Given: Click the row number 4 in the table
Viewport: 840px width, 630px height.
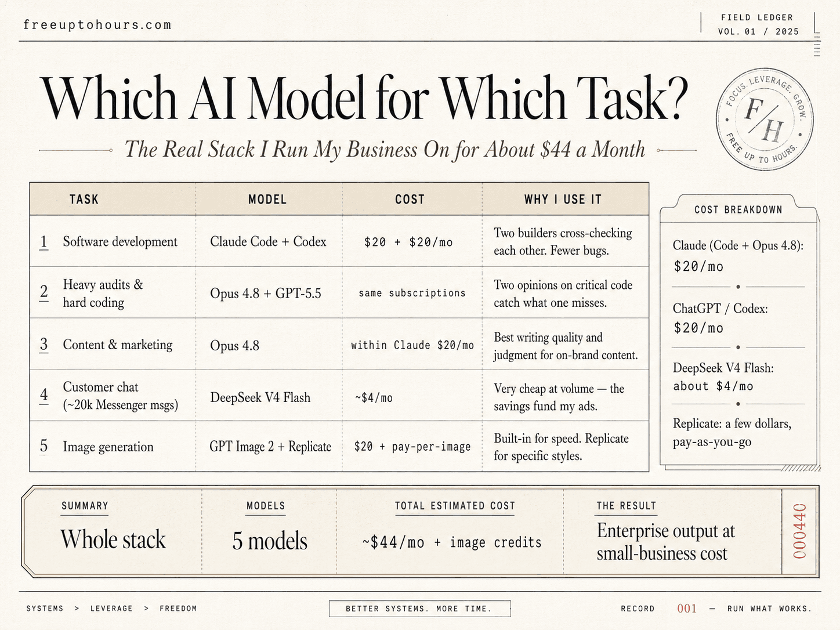Looking at the screenshot, I should tap(44, 395).
